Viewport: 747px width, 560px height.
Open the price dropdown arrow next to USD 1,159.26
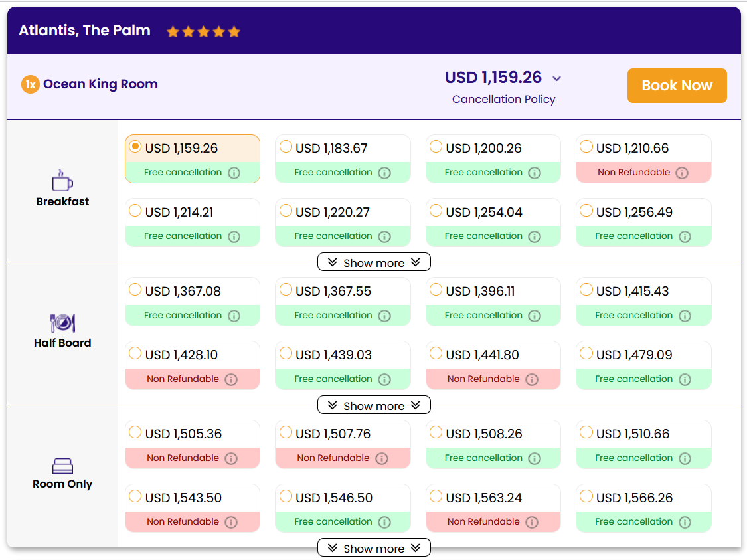coord(557,78)
